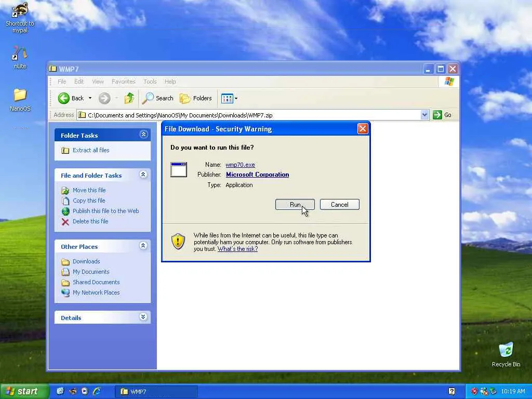
Task: Select the Recycle Bin desktop icon
Action: click(506, 354)
